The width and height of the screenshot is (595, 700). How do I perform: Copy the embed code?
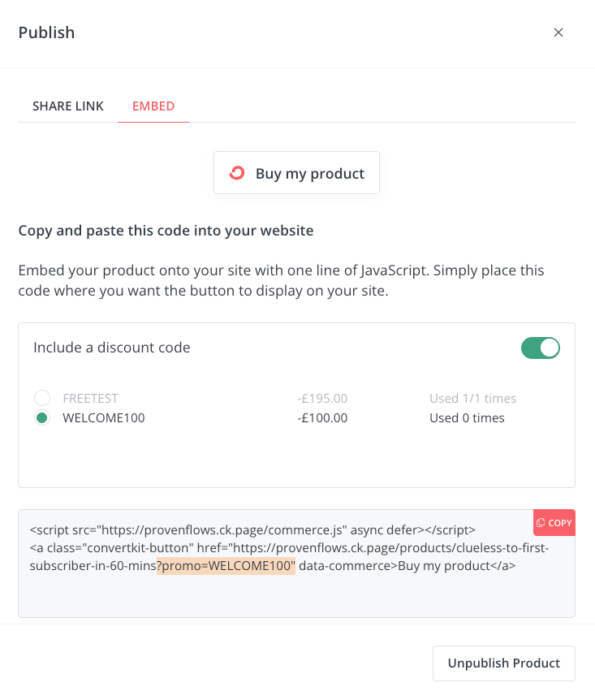click(554, 522)
